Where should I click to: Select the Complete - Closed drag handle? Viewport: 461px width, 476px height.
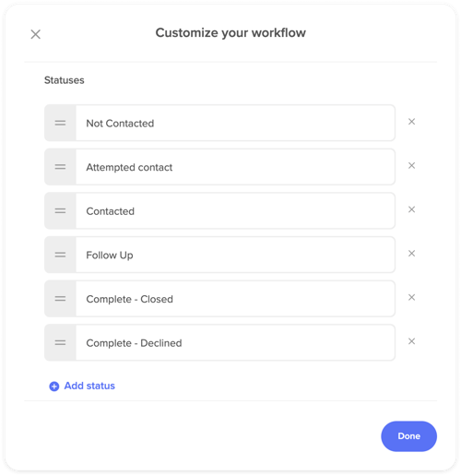60,299
